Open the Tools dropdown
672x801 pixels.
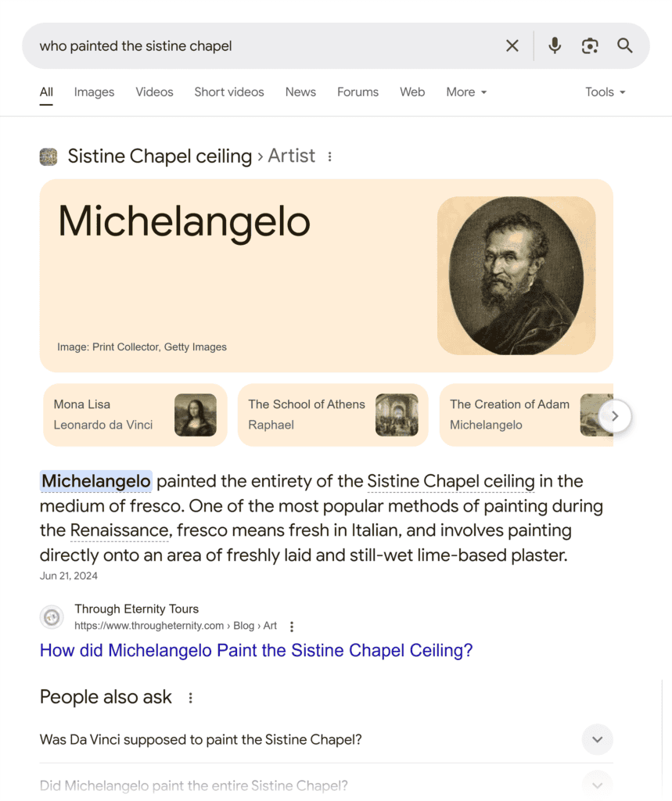pyautogui.click(x=604, y=92)
